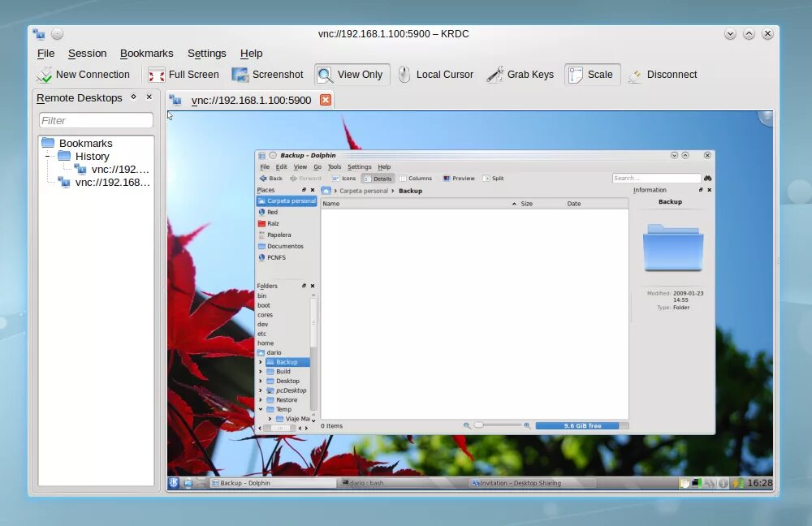
Task: Switch Dolphin to Details view
Action: pos(378,179)
